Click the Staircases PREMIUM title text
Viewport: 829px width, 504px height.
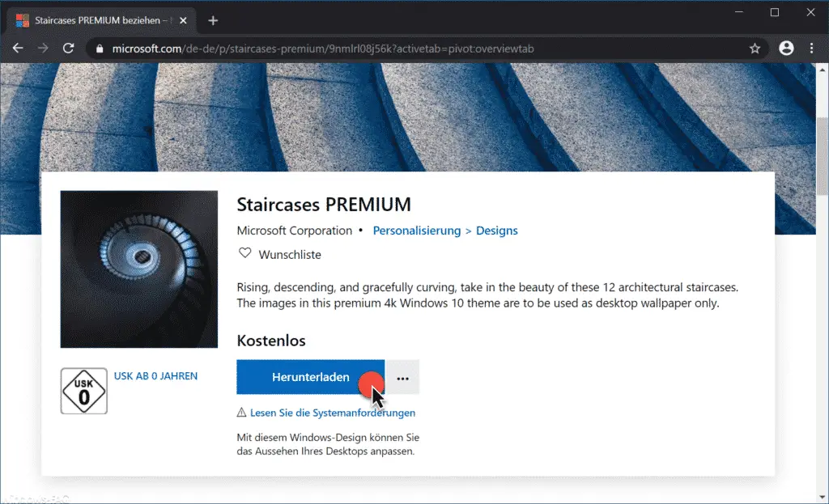pos(324,205)
